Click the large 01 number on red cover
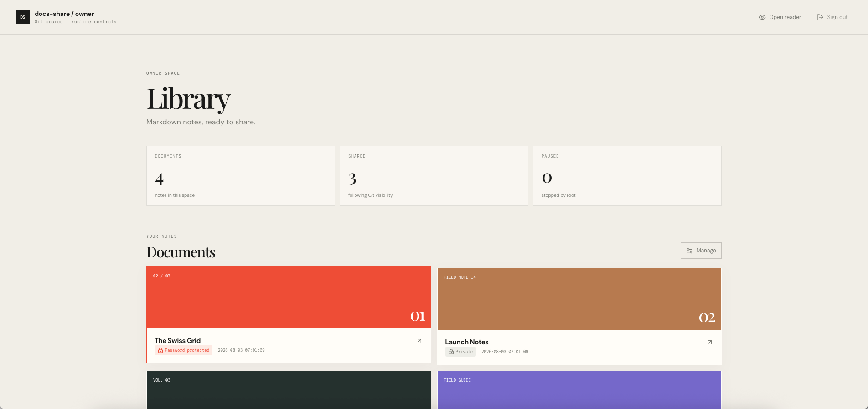This screenshot has width=868, height=409. (418, 316)
